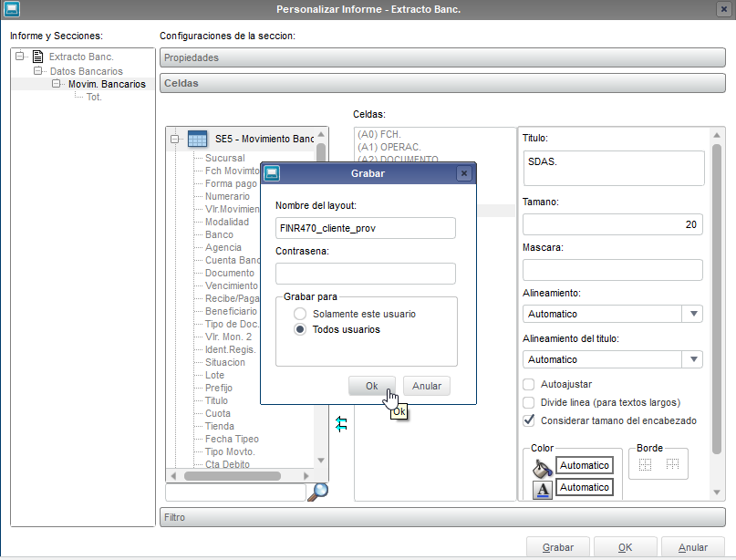Click the horizontal scrollbar of field list
Screen dimensions: 736x560
[x=233, y=476]
